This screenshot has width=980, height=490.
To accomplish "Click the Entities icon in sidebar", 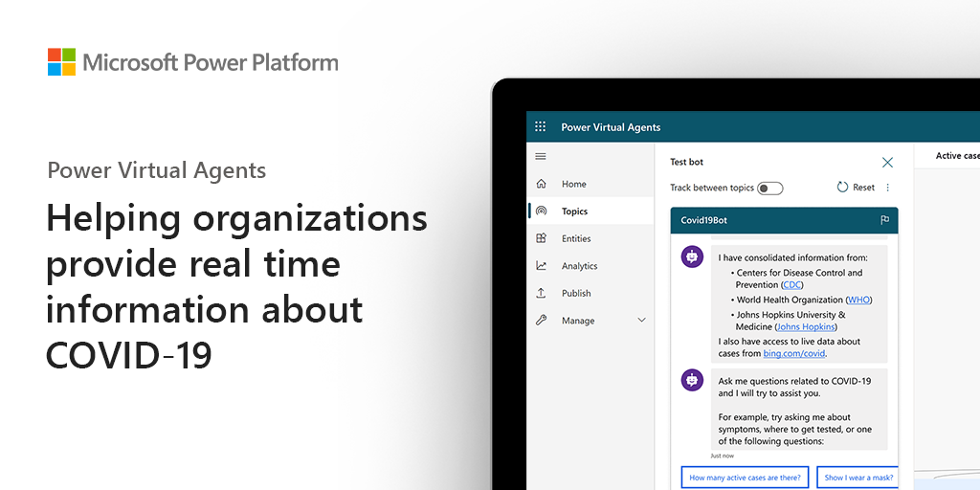I will (x=542, y=238).
